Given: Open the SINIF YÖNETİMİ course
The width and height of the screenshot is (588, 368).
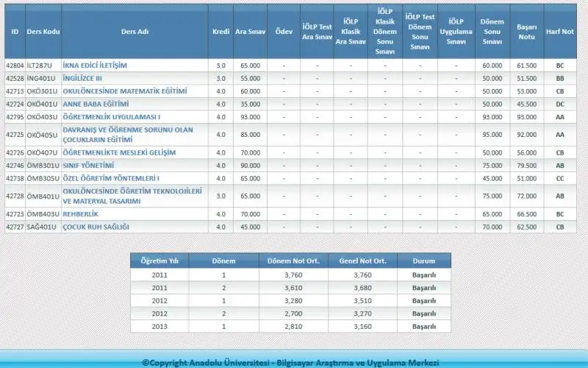Looking at the screenshot, I should [88, 166].
